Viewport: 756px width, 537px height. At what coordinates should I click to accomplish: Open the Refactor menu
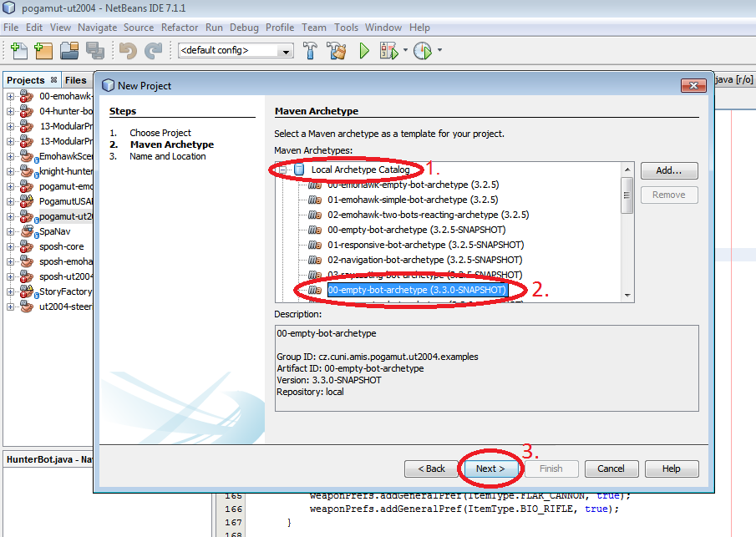click(180, 28)
